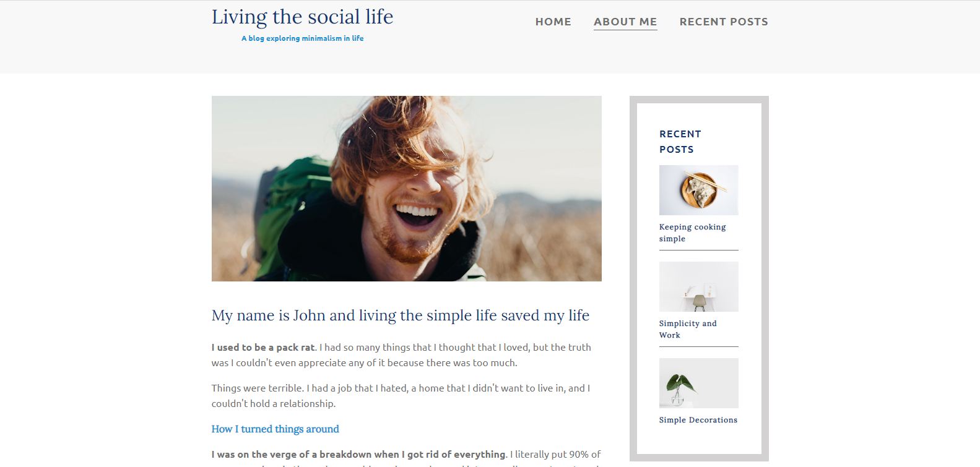Click the dumpling dish post thumbnail
This screenshot has width=980, height=467.
[x=698, y=190]
